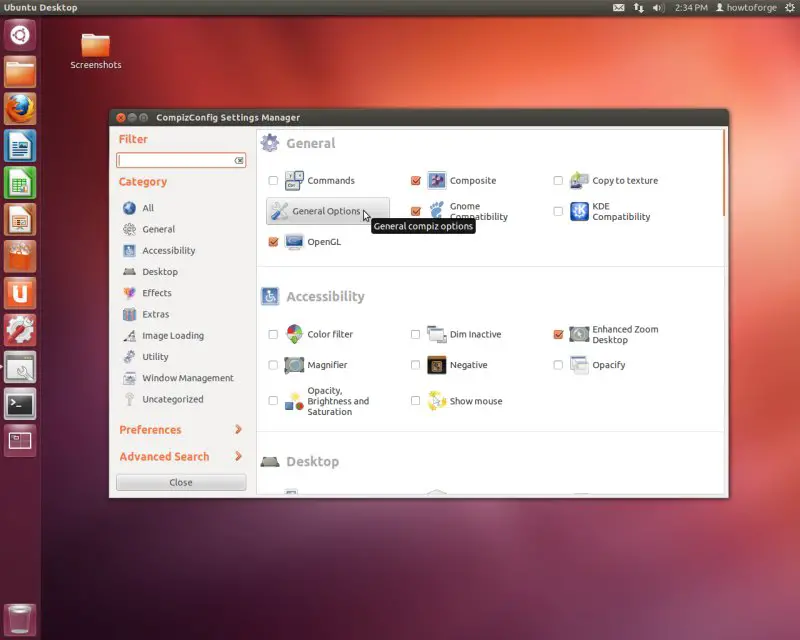
Task: Open the Screenshots desktop folder
Action: click(x=95, y=51)
